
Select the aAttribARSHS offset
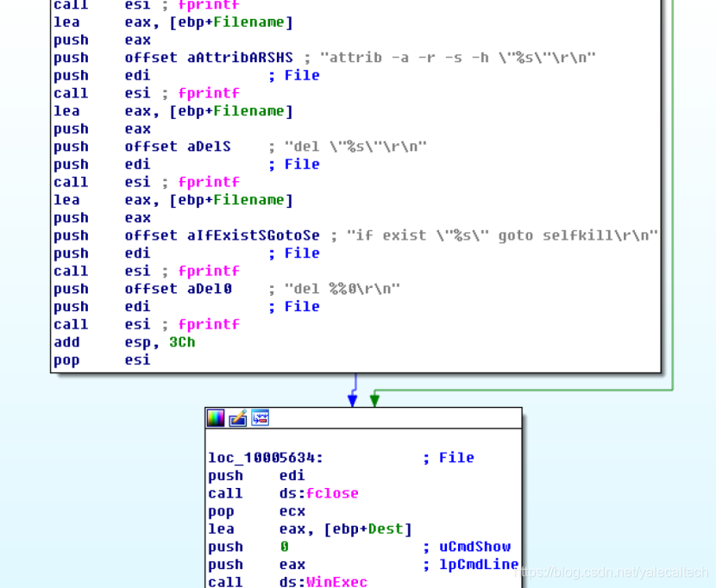(240, 58)
